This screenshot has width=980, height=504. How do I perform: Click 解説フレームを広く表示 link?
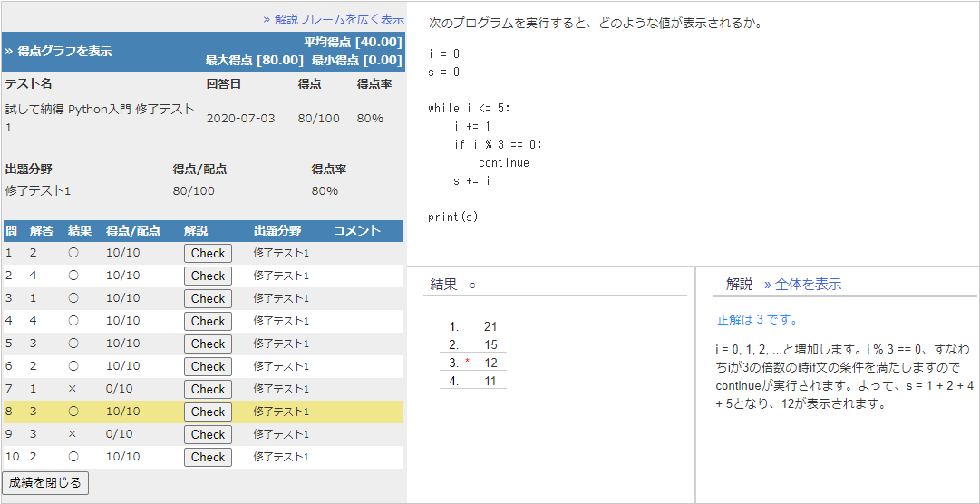(333, 18)
